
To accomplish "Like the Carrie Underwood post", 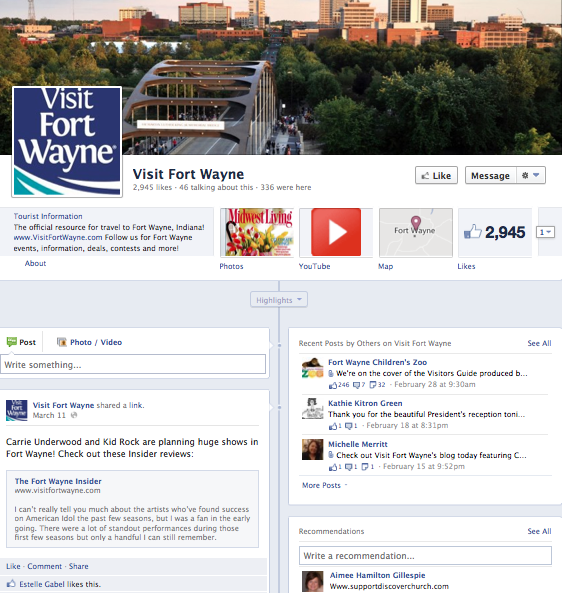I will click(x=13, y=566).
